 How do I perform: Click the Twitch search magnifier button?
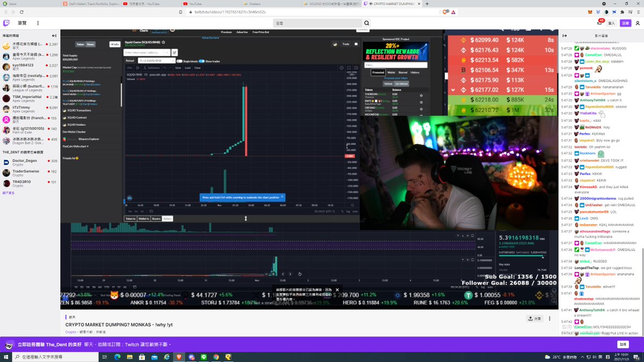(367, 23)
